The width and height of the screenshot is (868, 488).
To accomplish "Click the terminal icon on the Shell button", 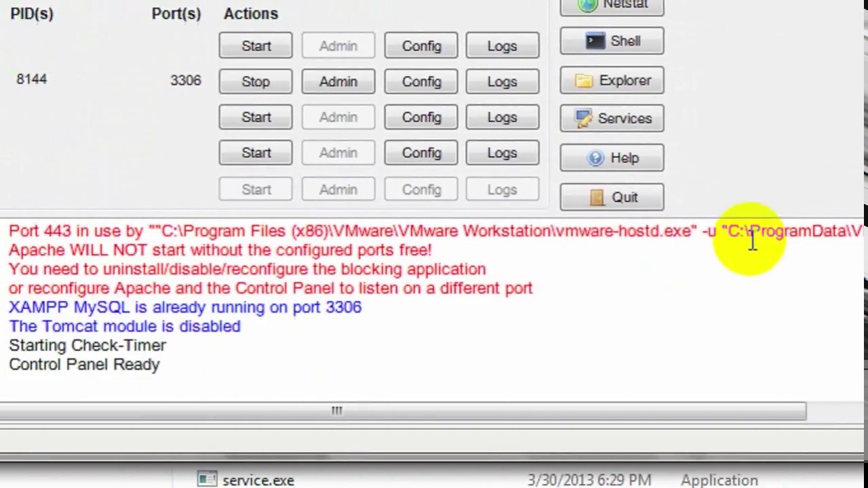I will [x=595, y=41].
